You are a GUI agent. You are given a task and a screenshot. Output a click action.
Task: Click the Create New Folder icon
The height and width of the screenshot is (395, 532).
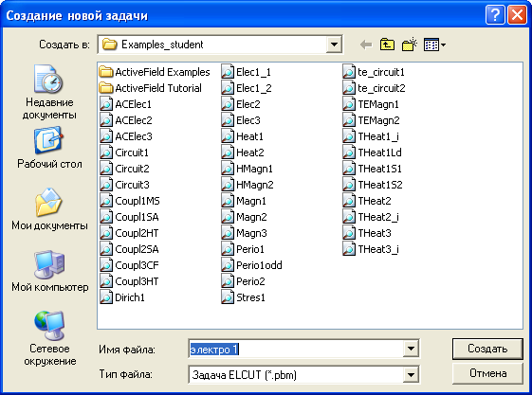[x=409, y=45]
